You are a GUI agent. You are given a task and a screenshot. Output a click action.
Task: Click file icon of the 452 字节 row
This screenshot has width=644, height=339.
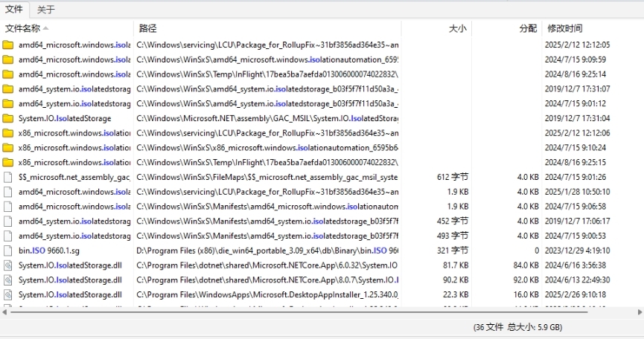click(x=7, y=222)
